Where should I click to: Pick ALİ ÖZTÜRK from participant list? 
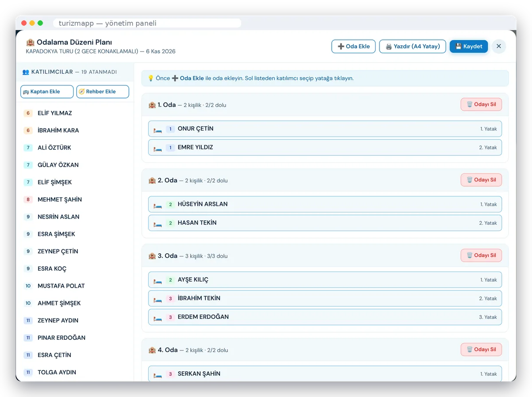click(74, 148)
